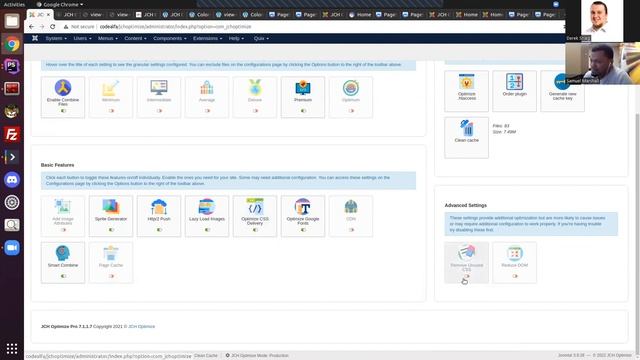
Task: Open the Help dropdown menu
Action: pyautogui.click(x=236, y=38)
